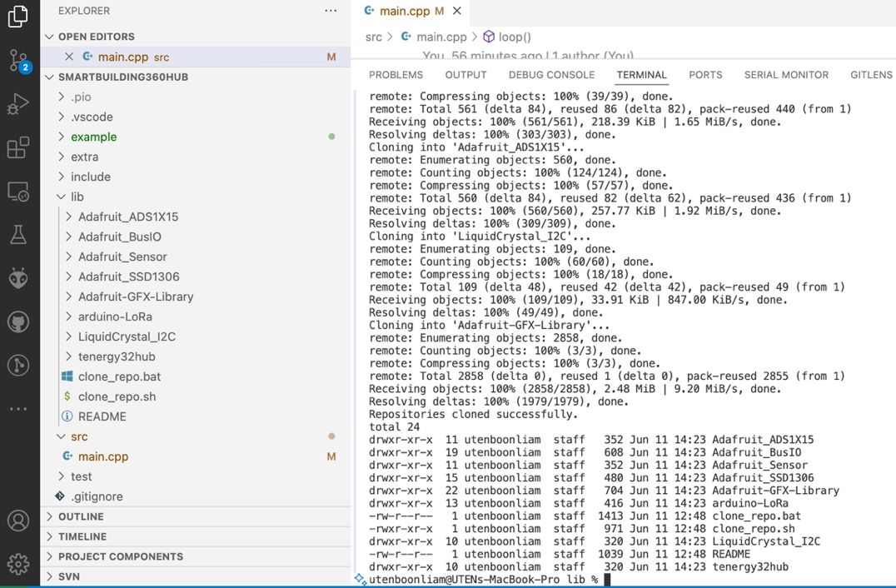
Task: Open the GitHub view in activity bar
Action: click(17, 321)
